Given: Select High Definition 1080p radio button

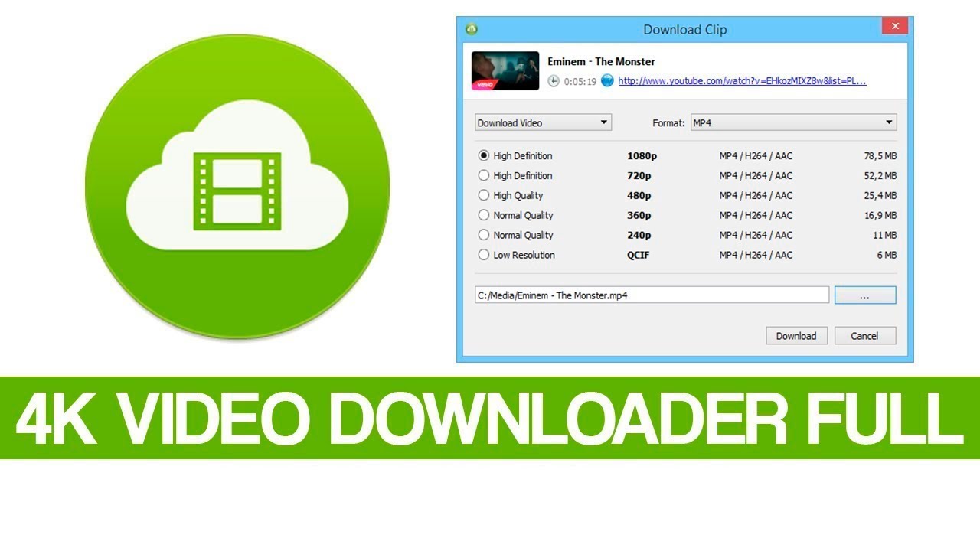Looking at the screenshot, I should 483,155.
